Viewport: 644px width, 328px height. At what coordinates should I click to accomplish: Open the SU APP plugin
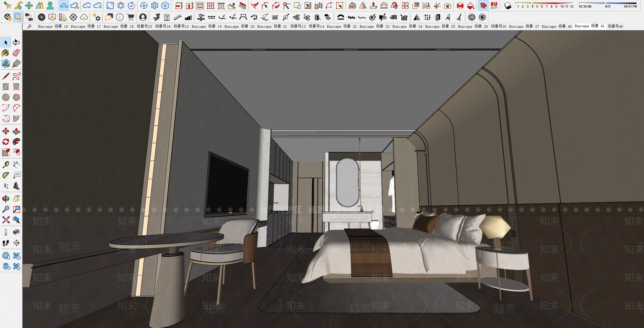[494, 6]
